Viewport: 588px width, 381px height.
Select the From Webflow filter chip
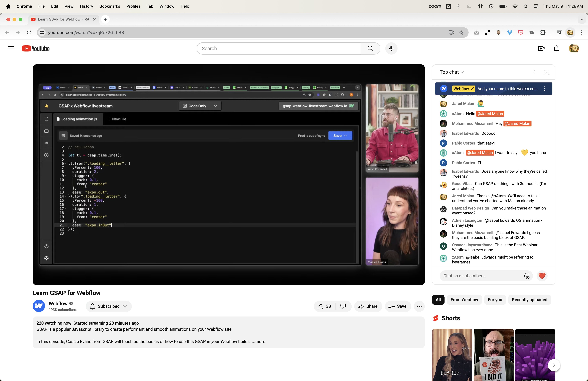pos(464,300)
